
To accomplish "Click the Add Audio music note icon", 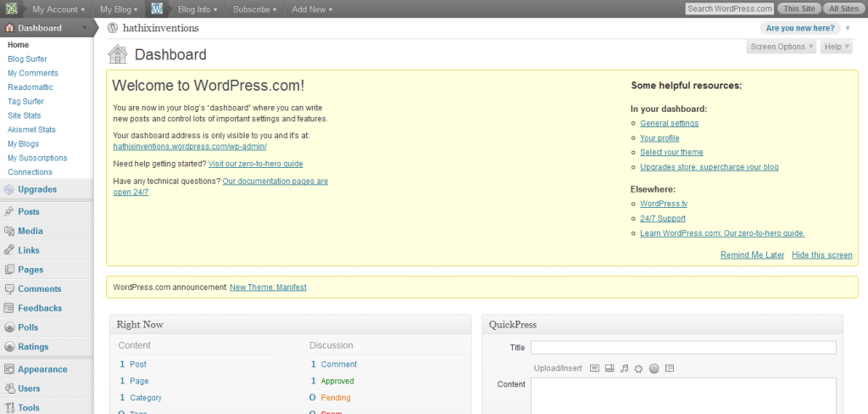I will (624, 368).
